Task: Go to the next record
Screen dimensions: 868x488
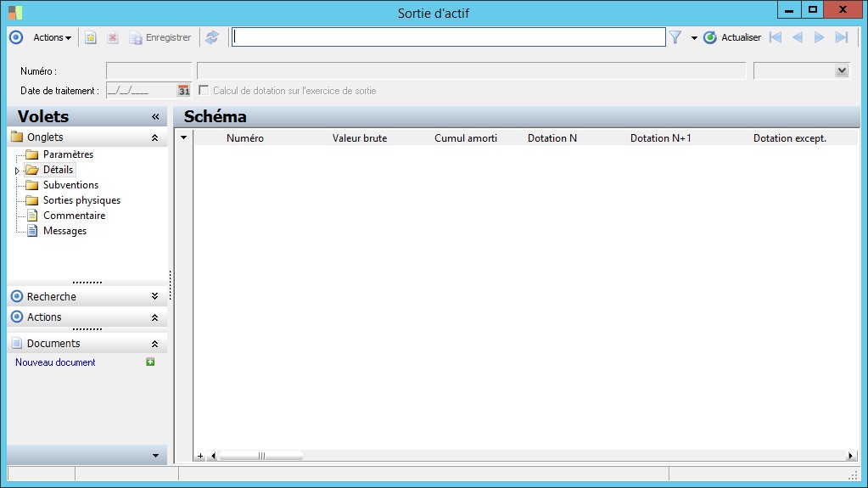Action: pyautogui.click(x=820, y=37)
